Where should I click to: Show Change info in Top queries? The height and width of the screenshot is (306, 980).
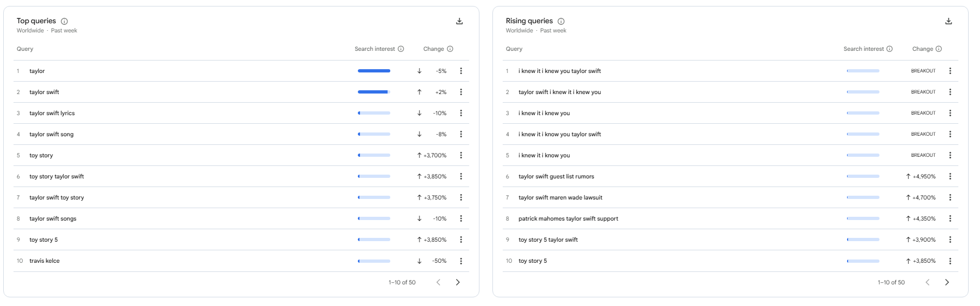pos(450,49)
